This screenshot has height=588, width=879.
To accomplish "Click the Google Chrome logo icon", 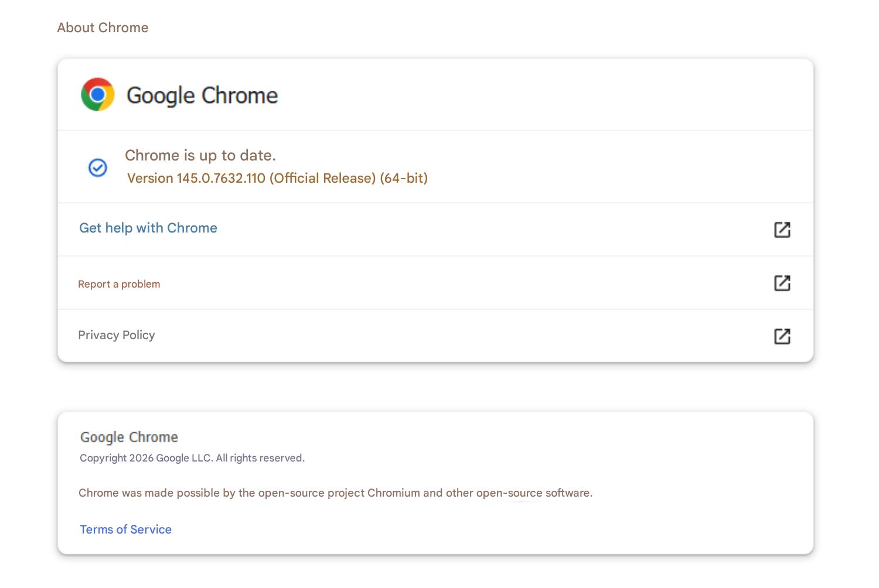I will [98, 94].
